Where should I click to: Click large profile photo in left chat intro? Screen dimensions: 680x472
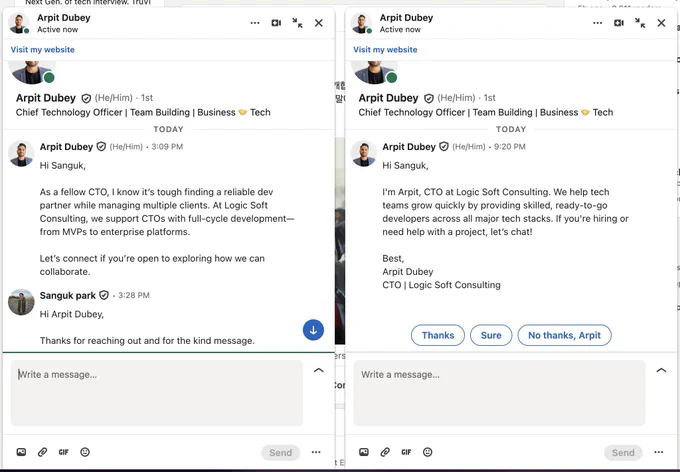pos(32,72)
